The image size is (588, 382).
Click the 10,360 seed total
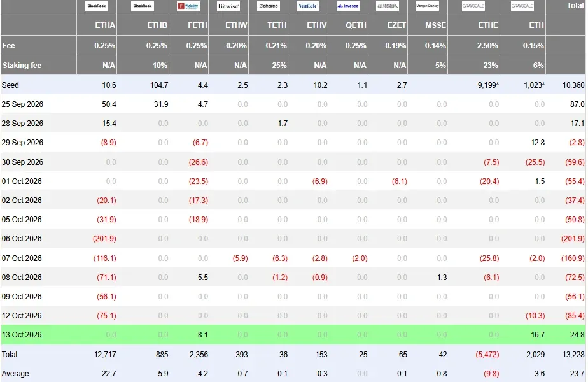573,85
